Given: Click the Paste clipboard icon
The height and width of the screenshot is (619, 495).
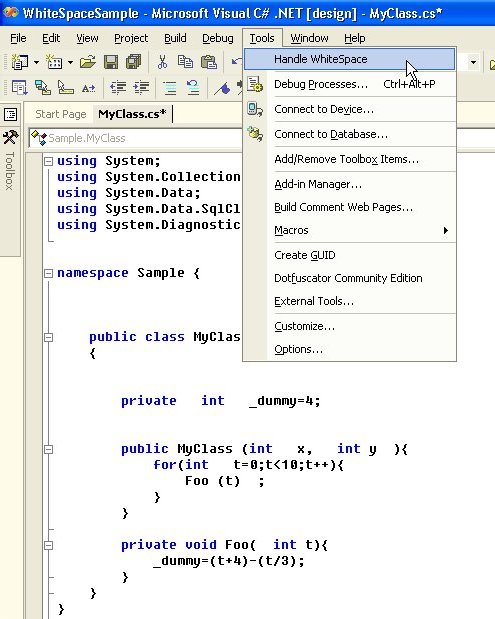Looking at the screenshot, I should click(x=209, y=62).
